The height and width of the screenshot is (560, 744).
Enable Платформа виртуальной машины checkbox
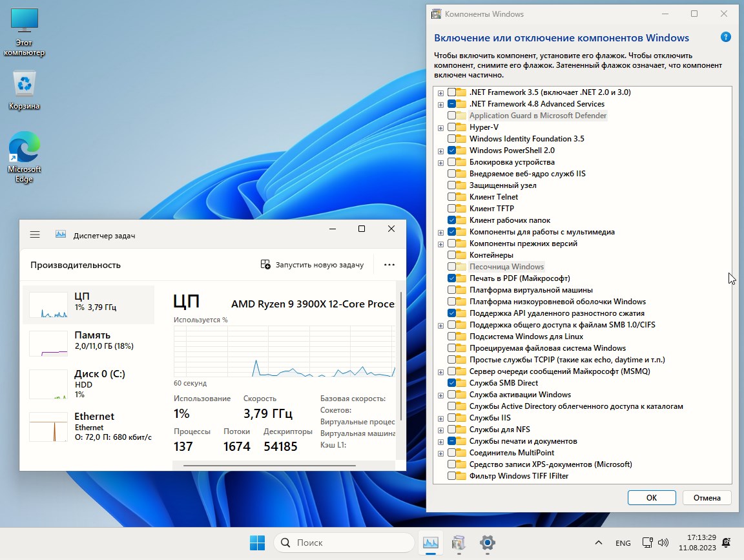(451, 290)
